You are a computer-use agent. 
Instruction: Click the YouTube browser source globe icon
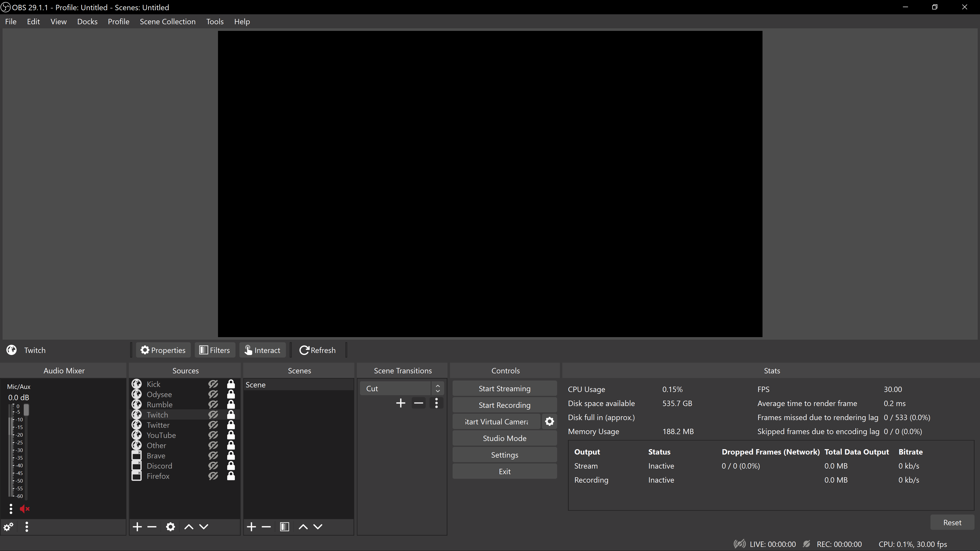point(137,435)
